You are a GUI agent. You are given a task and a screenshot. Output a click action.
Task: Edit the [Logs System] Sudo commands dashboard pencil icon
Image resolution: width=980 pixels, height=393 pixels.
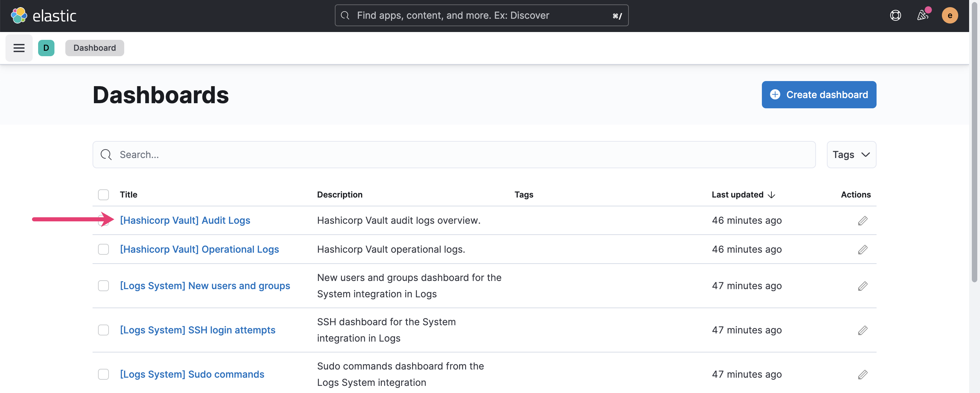[863, 374]
